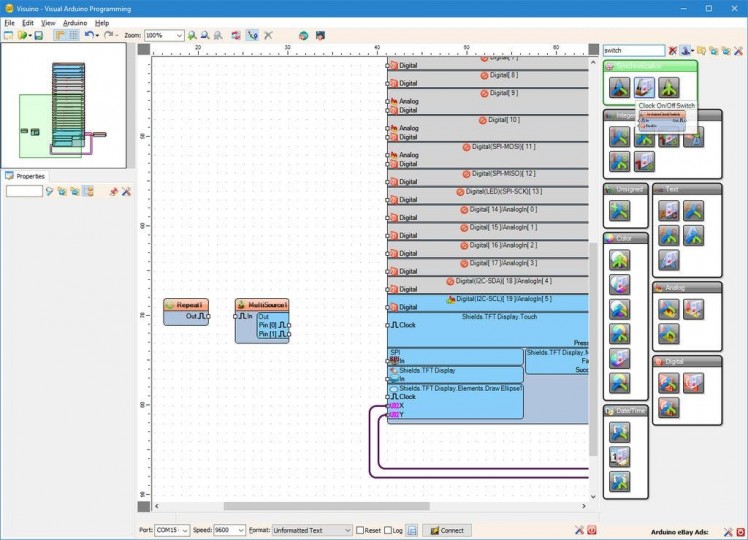
Task: Clear the component search filter
Action: coord(673,50)
